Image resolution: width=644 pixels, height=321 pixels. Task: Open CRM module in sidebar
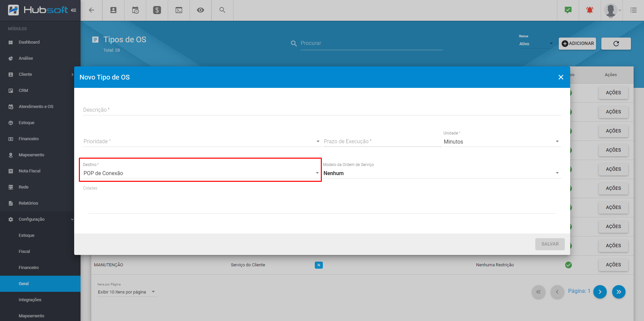40,91
